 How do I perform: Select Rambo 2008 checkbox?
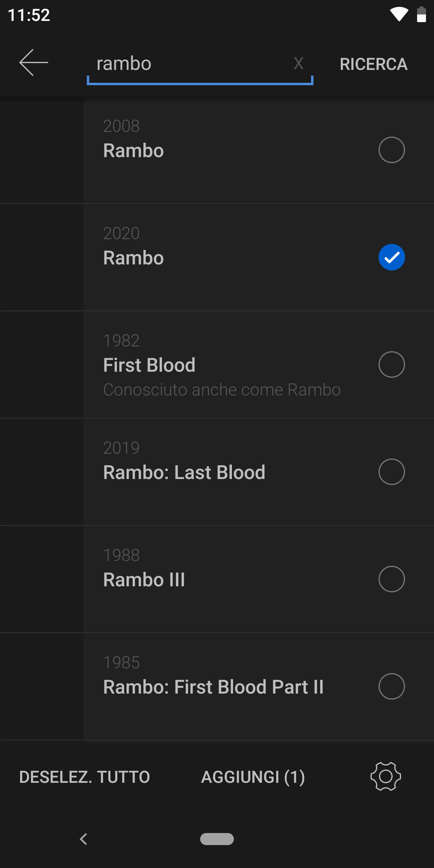pos(391,150)
